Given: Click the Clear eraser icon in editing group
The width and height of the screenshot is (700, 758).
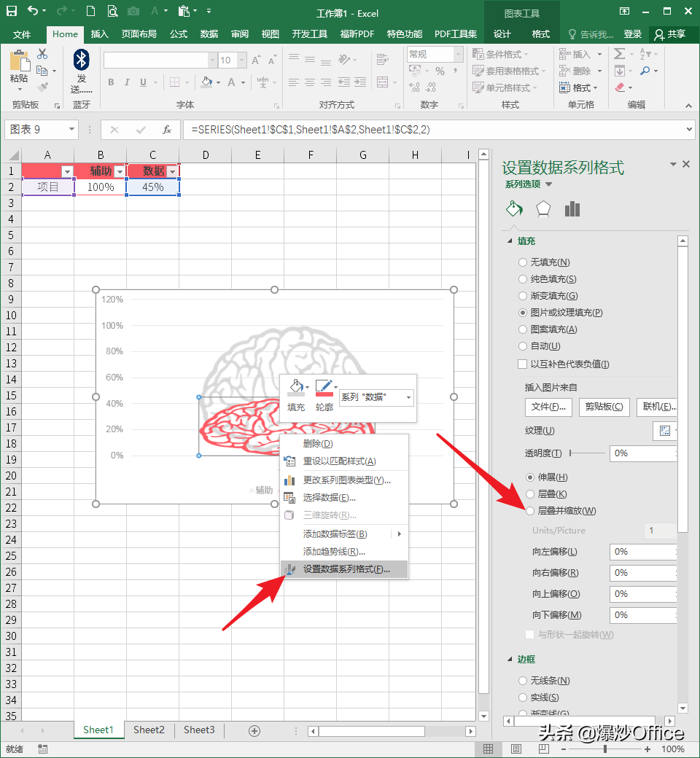Looking at the screenshot, I should pos(620,87).
